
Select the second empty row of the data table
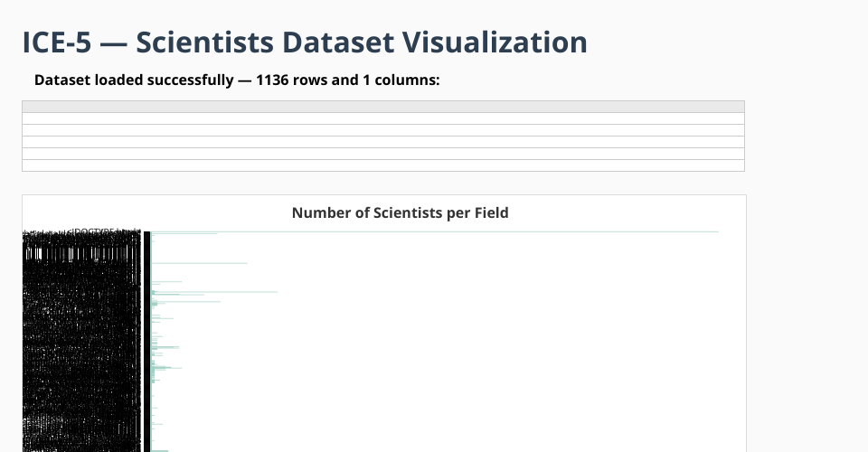(x=382, y=130)
